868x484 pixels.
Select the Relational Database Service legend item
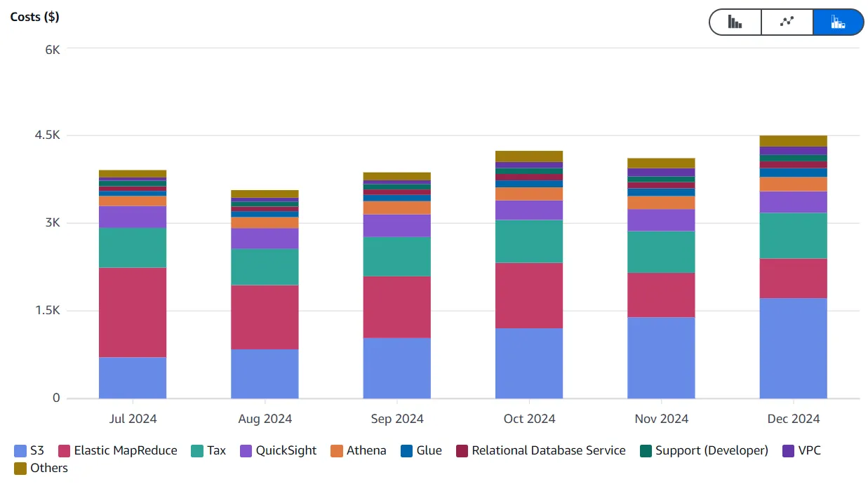click(x=542, y=450)
